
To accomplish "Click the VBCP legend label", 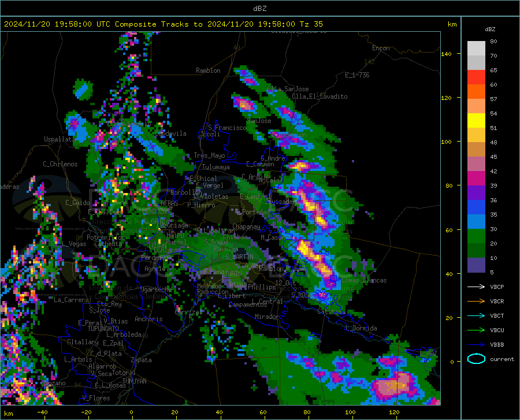I will pos(497,287).
